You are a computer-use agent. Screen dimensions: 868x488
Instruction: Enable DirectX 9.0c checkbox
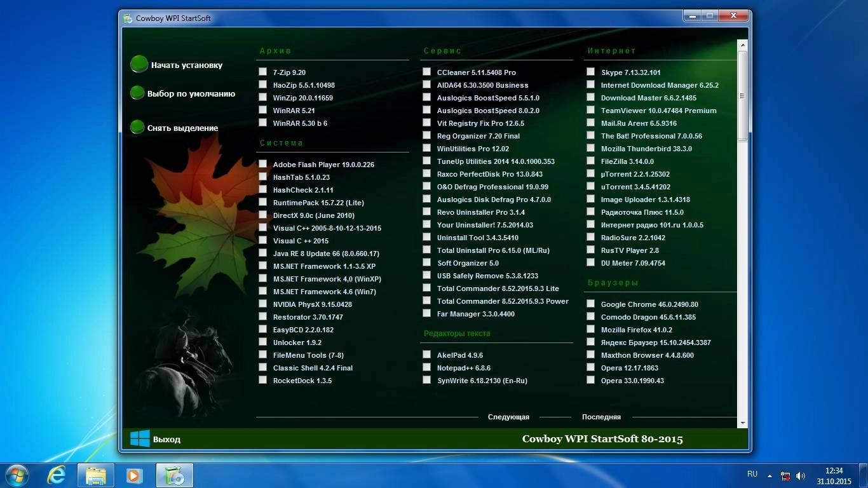(263, 215)
